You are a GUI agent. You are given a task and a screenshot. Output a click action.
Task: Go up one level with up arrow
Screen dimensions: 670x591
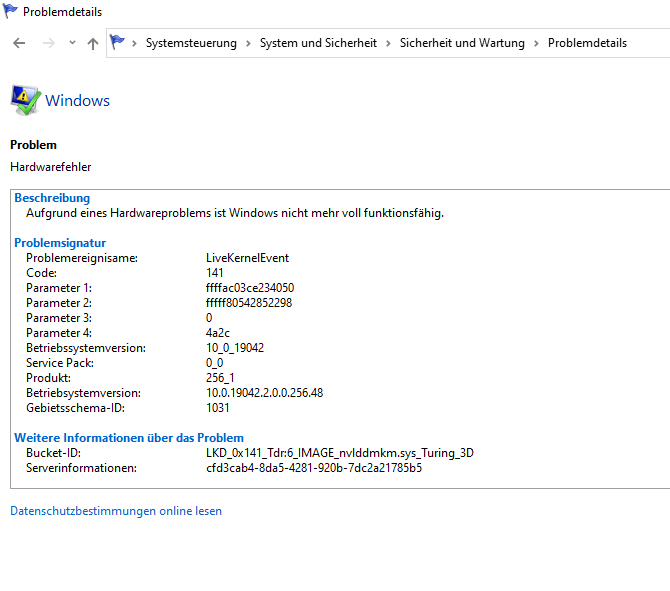coord(93,43)
